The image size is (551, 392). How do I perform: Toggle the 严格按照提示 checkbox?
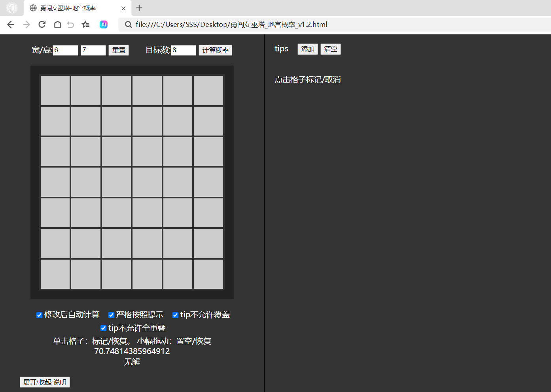click(x=111, y=315)
